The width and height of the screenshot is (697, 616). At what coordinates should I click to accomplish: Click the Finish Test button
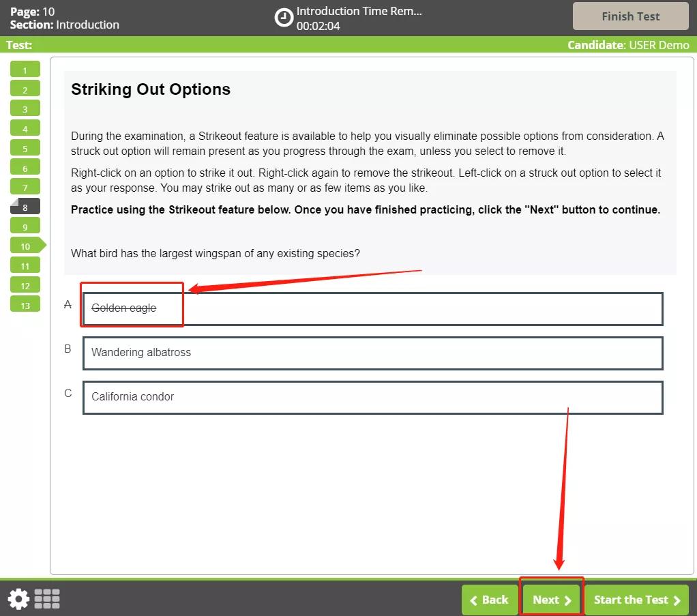tap(630, 16)
